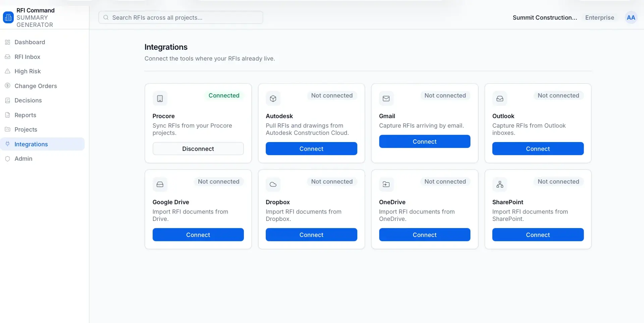Connect Dropbox
The height and width of the screenshot is (323, 644).
pyautogui.click(x=311, y=235)
